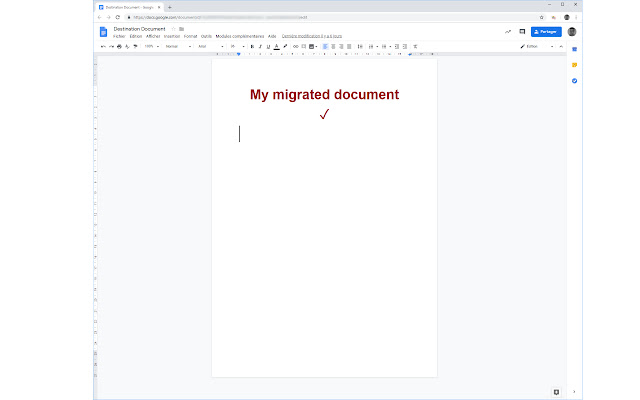Open the comment history icon

click(522, 32)
